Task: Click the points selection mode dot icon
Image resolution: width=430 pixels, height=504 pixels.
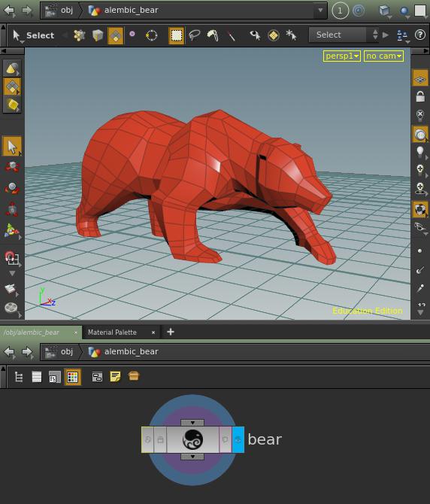Action: coord(132,34)
